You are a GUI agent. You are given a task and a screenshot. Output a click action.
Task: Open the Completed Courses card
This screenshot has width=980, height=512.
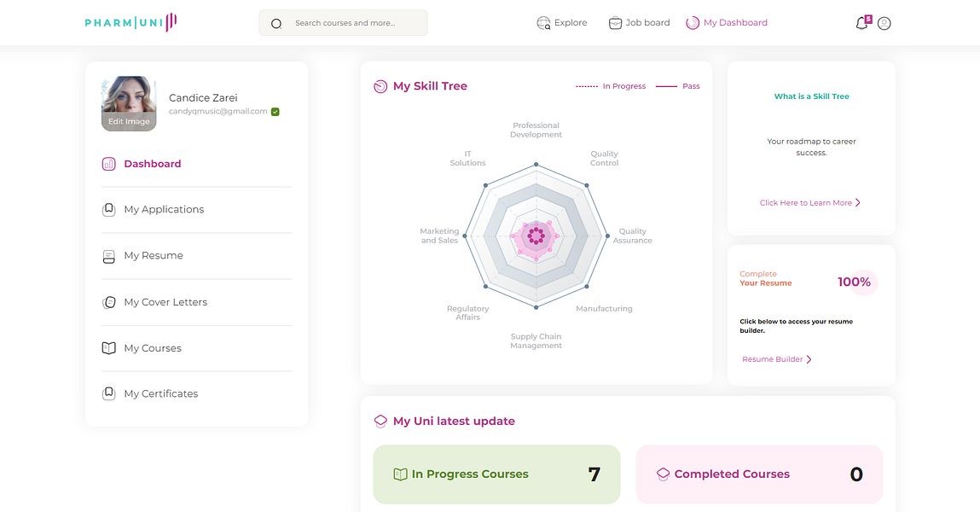tap(759, 474)
